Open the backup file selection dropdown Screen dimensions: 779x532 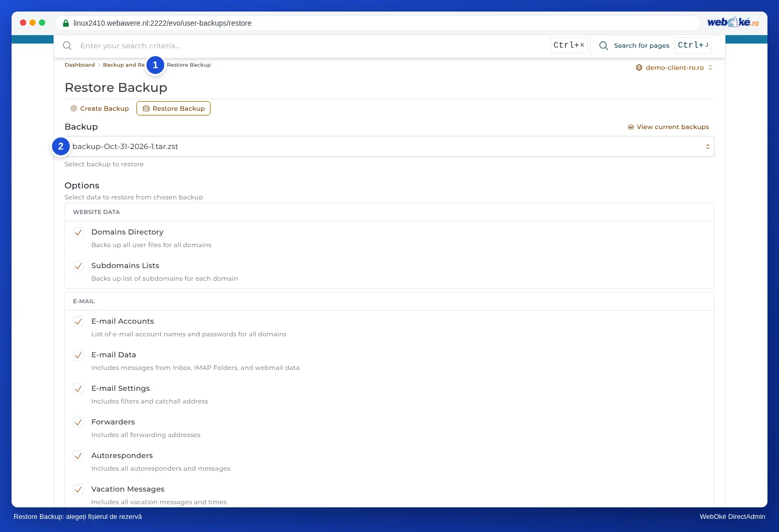[389, 146]
